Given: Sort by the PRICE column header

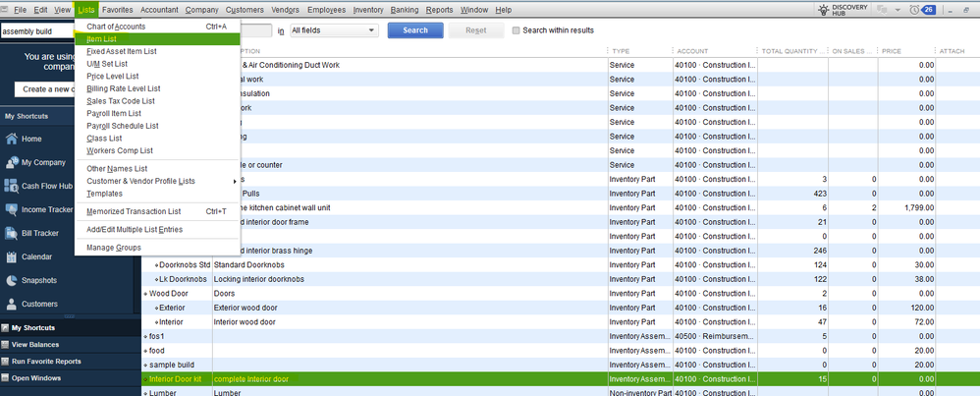Looking at the screenshot, I should (906, 51).
